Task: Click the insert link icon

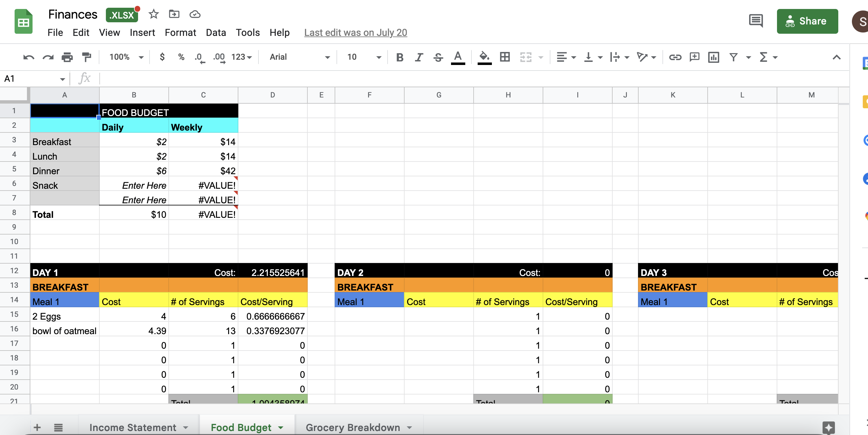Action: [675, 57]
